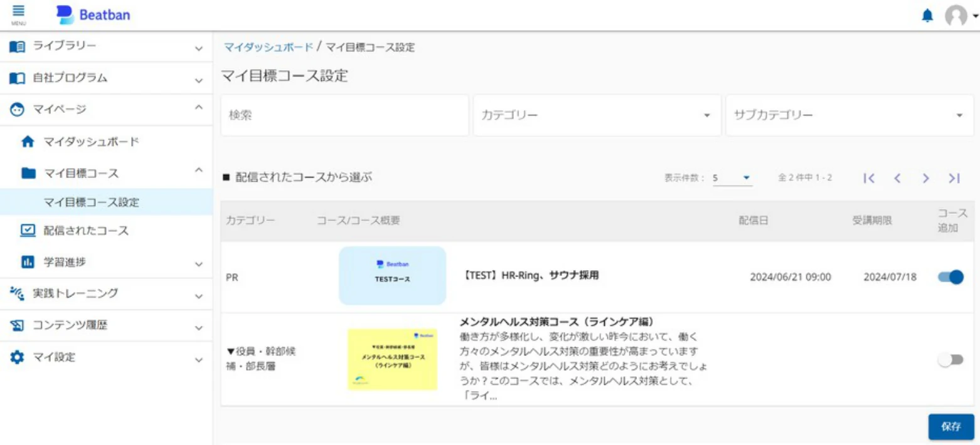Collapse the マイ目標コース chevron
The height and width of the screenshot is (445, 980).
coord(199,170)
